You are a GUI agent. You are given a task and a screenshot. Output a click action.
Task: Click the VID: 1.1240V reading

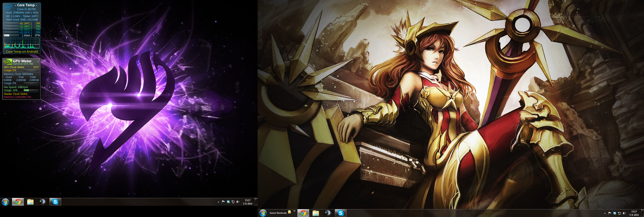point(13,16)
